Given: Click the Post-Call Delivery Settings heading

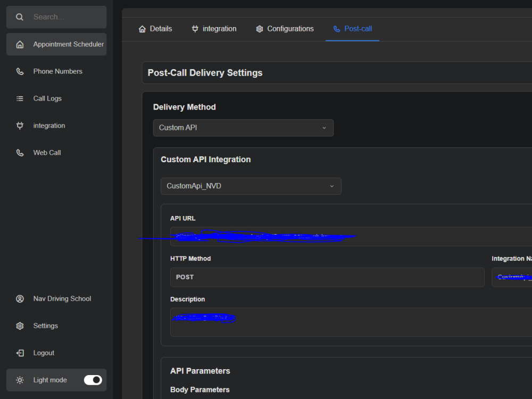Looking at the screenshot, I should pyautogui.click(x=205, y=73).
